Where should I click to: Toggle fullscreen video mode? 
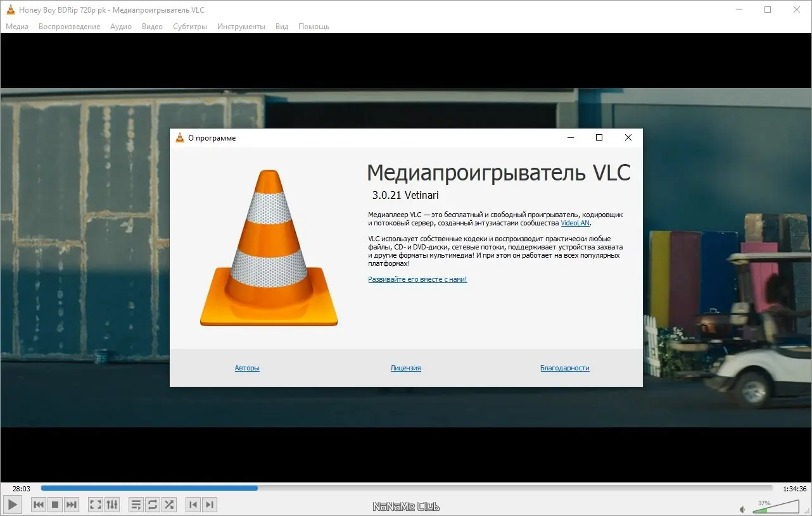[96, 505]
